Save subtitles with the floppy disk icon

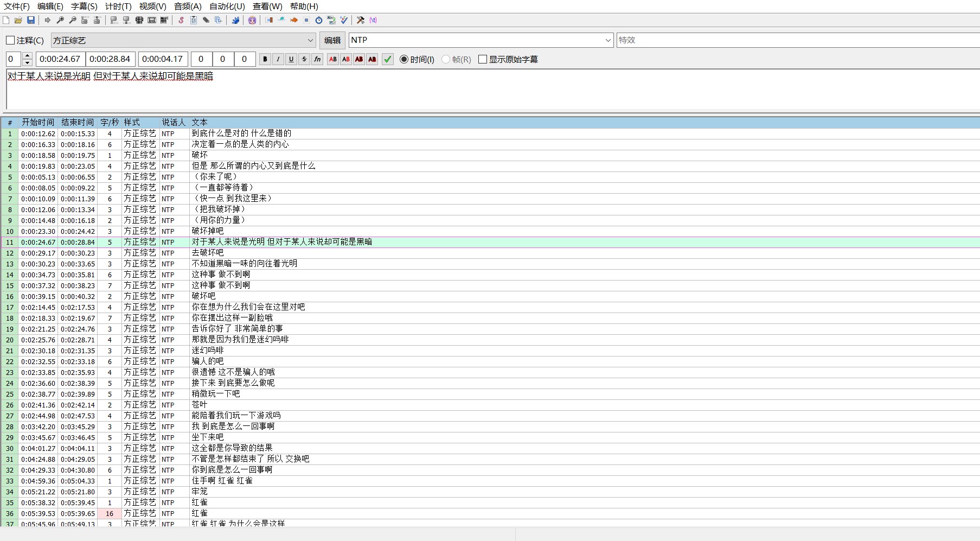coord(31,20)
